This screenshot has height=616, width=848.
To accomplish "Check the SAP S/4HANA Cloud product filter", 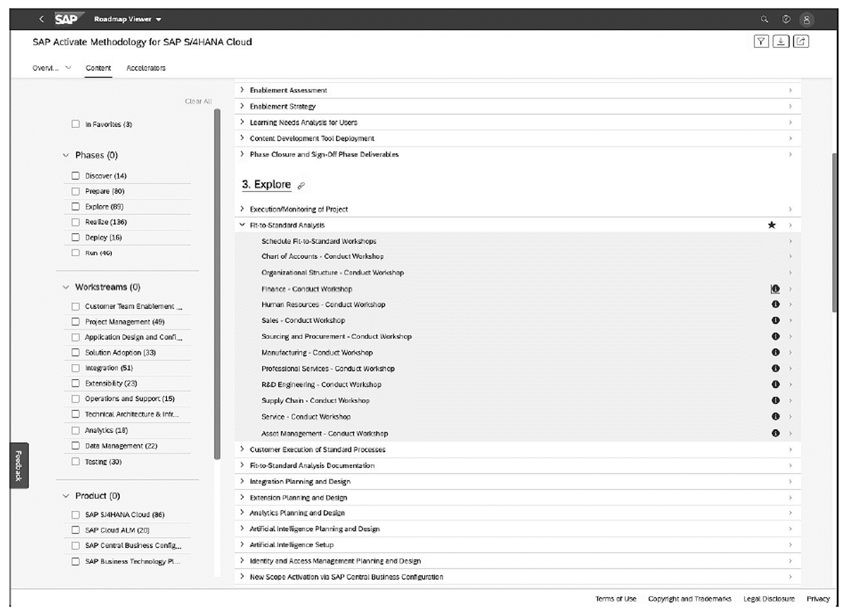I will click(x=75, y=515).
